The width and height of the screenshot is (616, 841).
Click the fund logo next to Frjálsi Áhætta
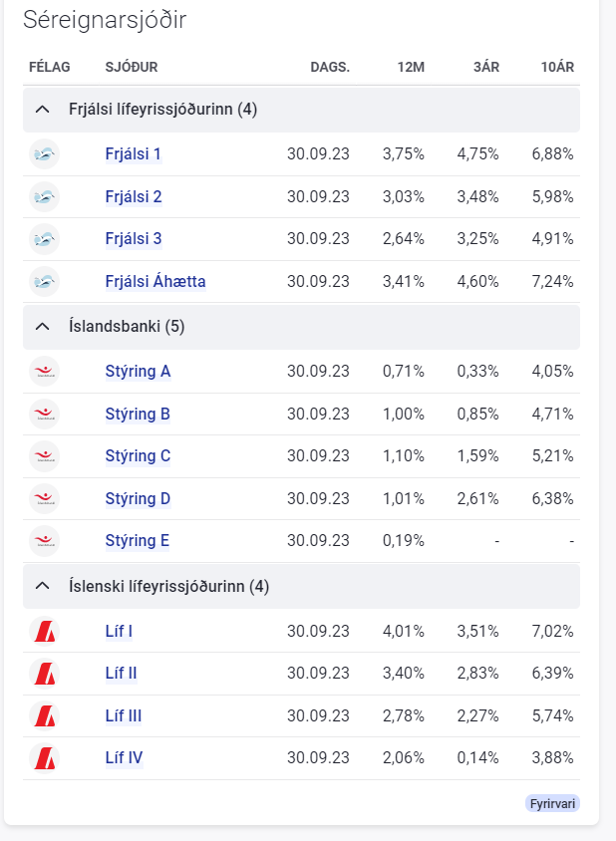45,282
